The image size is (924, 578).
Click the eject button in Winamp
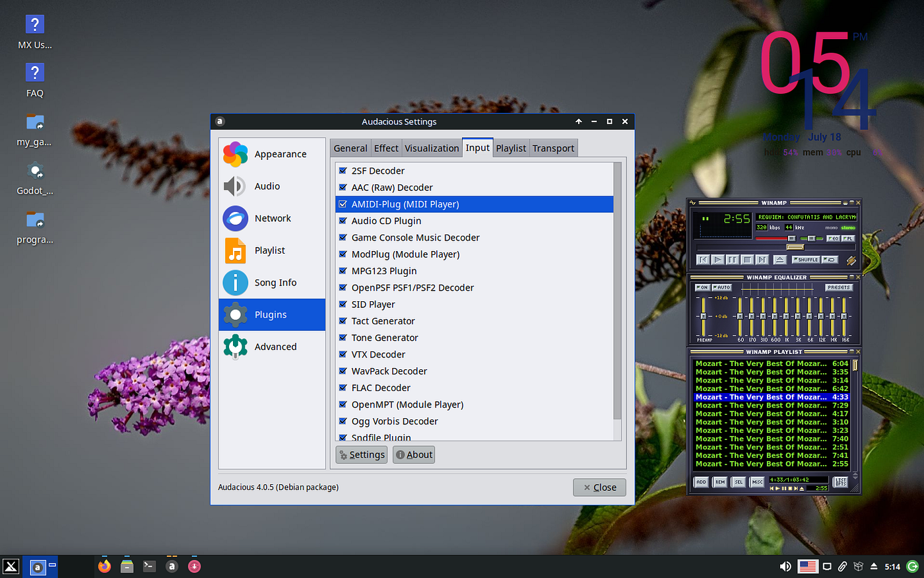(779, 259)
